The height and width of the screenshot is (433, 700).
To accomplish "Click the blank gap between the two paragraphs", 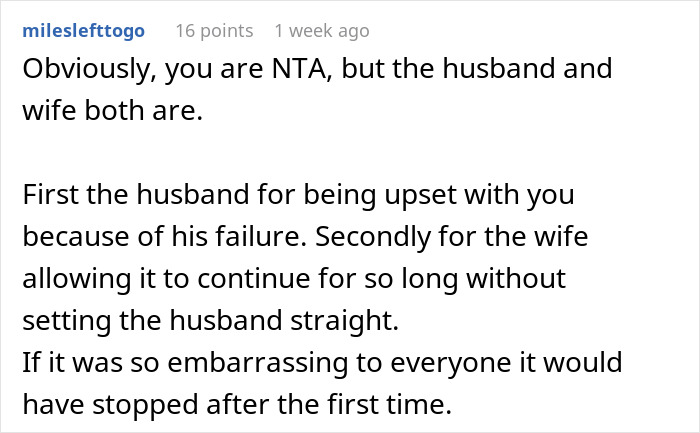I will (312, 153).
